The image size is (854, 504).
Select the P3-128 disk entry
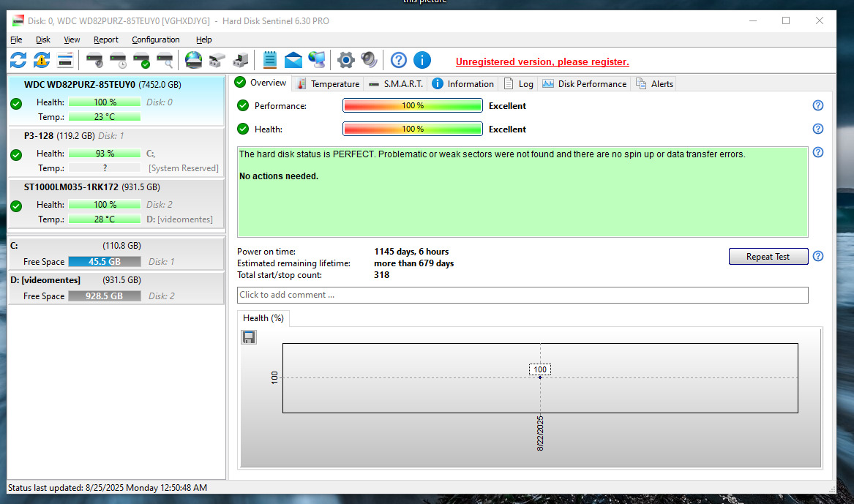(116, 152)
